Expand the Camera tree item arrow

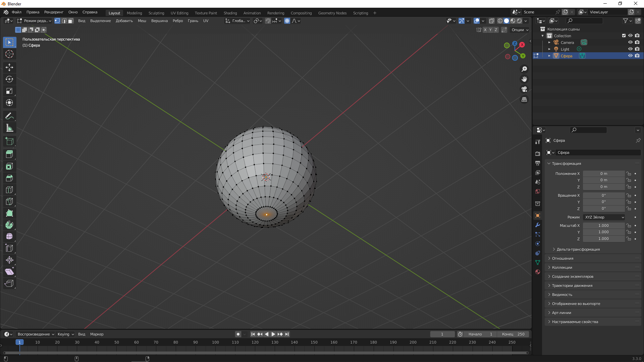(x=549, y=43)
